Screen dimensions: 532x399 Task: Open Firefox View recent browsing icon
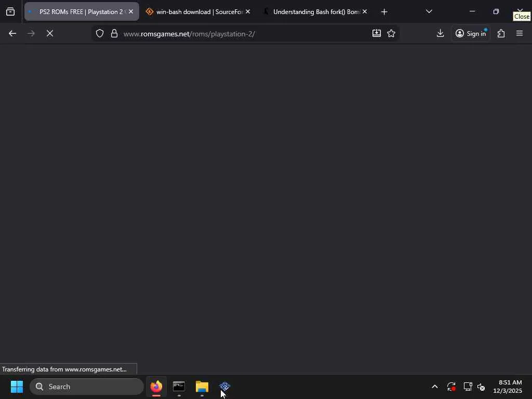[10, 12]
